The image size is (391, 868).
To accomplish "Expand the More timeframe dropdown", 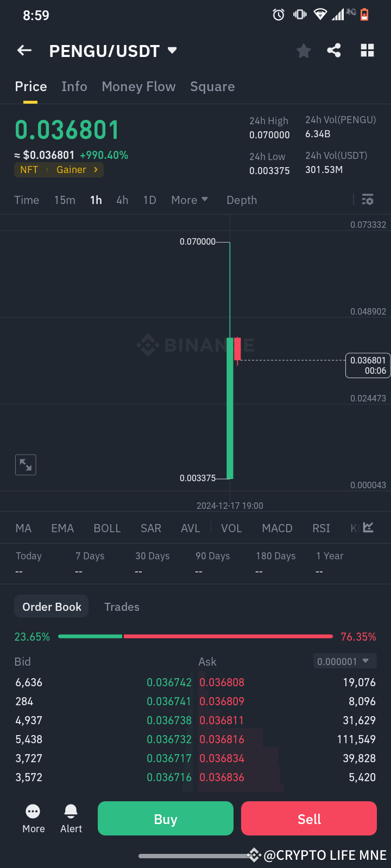I will (189, 200).
